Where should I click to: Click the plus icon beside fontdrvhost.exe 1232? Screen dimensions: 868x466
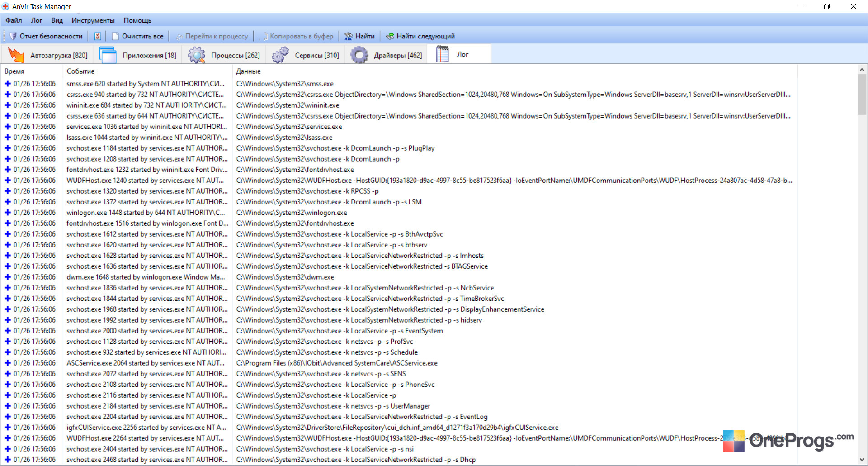tap(8, 170)
